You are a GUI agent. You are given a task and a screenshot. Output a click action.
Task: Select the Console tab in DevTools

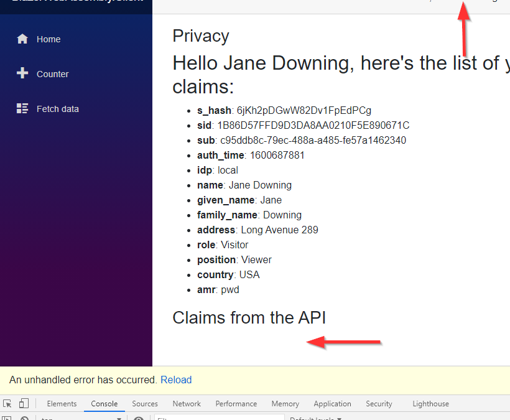click(x=104, y=404)
